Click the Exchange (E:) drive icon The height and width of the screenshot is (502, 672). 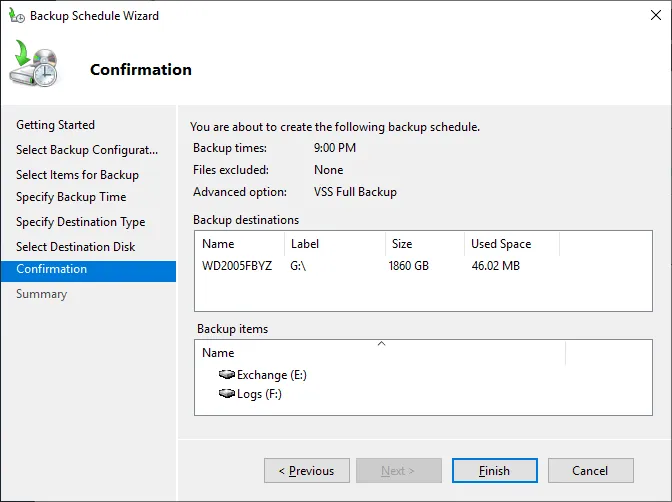coord(227,375)
